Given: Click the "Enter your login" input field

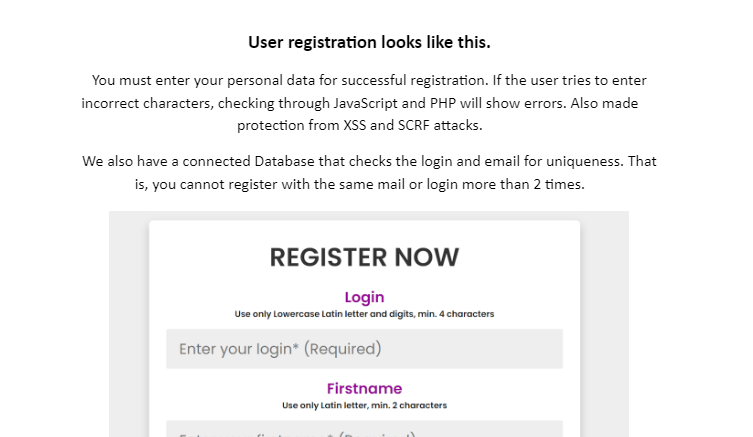Looking at the screenshot, I should [x=364, y=349].
